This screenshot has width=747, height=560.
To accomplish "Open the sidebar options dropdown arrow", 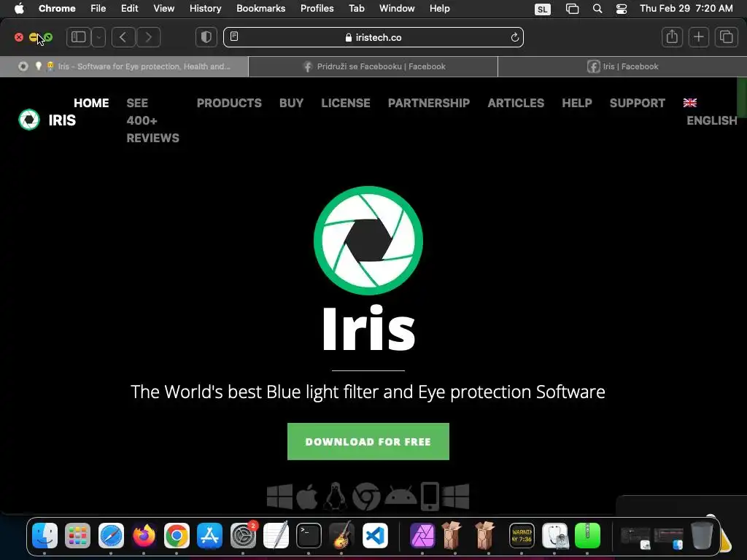I will click(x=98, y=37).
